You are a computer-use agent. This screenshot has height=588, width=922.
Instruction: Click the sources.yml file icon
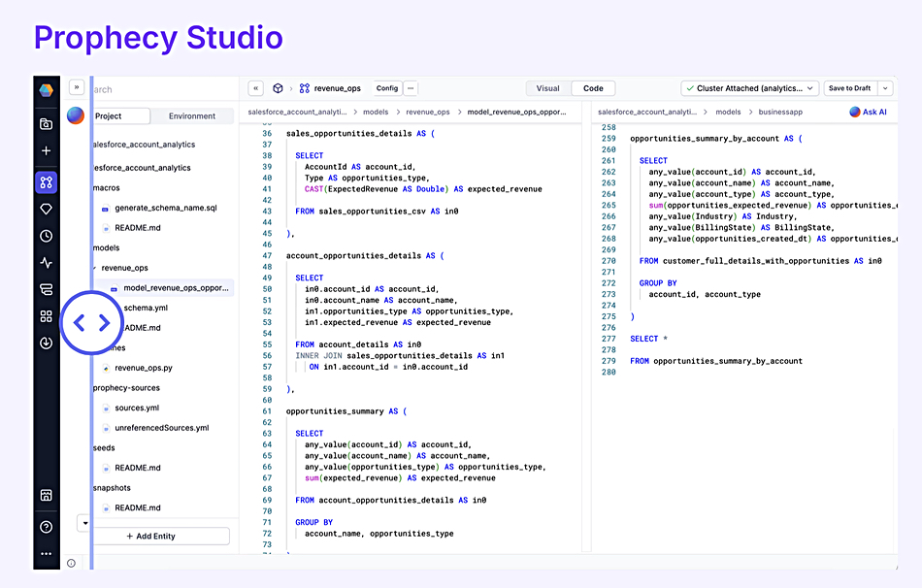[x=105, y=408]
